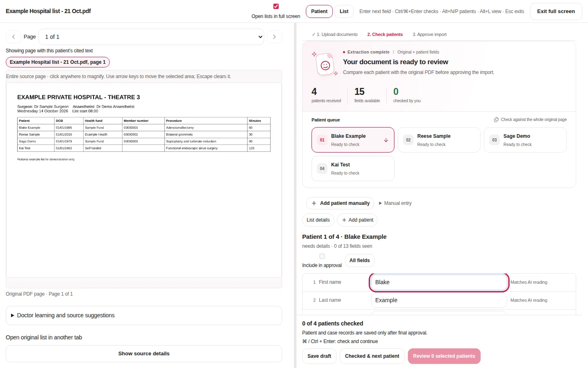Click the Last name input field
Screen dimensions: 588x368
(439, 300)
